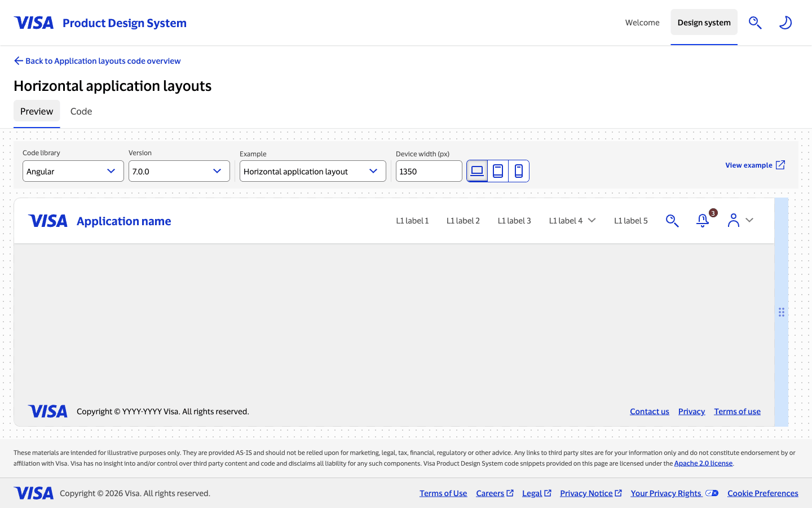812x508 pixels.
Task: Click the Visa logo in top header
Action: [34, 23]
